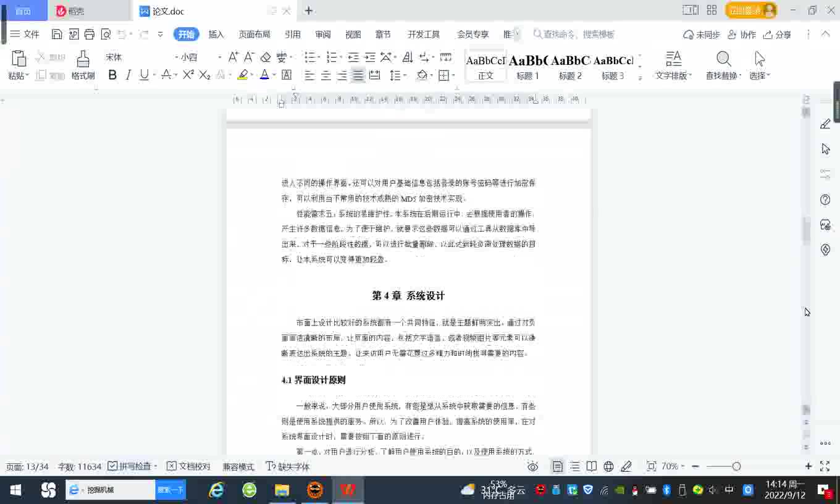Toggle spell check in status bar
This screenshot has width=840, height=504.
[x=132, y=466]
